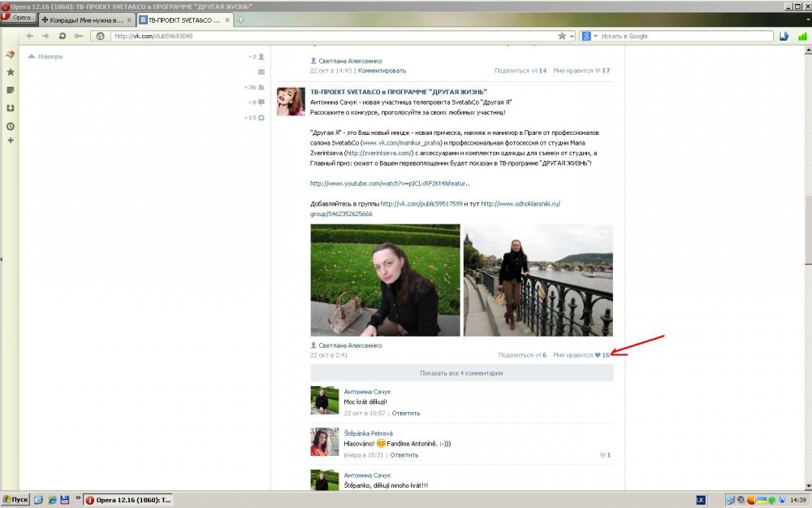Go forward with the forward arrow
The height and width of the screenshot is (508, 812).
45,36
